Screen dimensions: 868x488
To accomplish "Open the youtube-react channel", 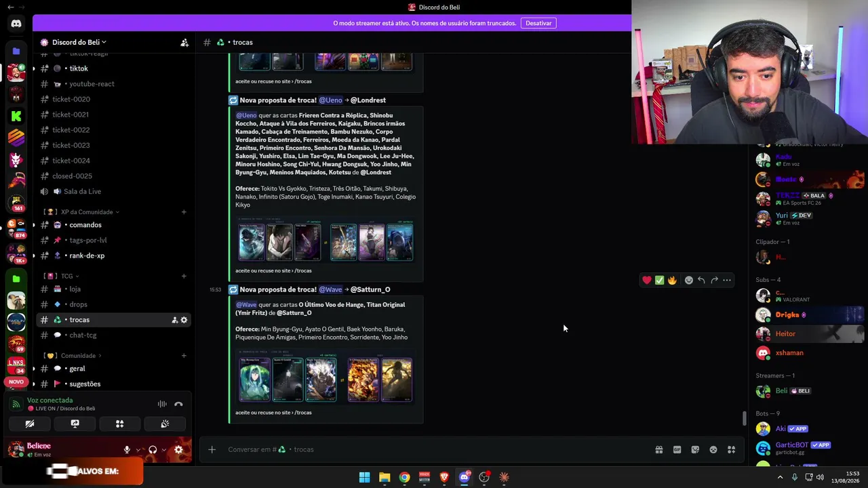I will pos(113,84).
